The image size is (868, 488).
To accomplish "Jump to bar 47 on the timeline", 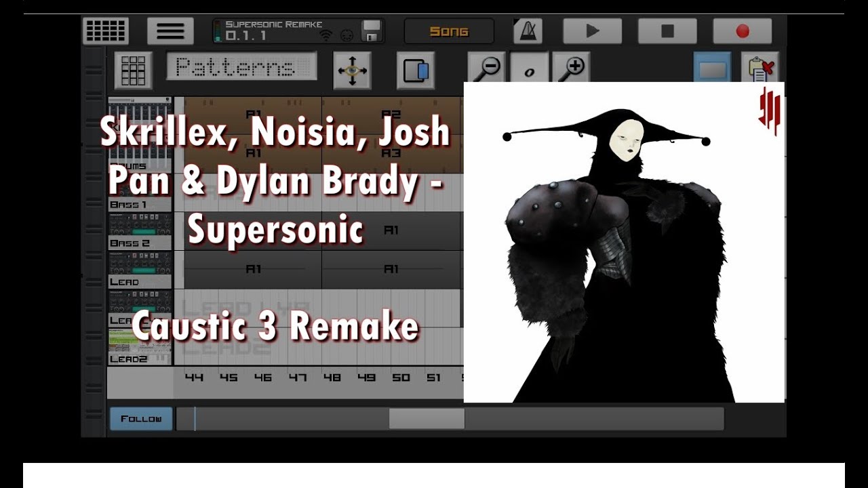I will click(298, 378).
